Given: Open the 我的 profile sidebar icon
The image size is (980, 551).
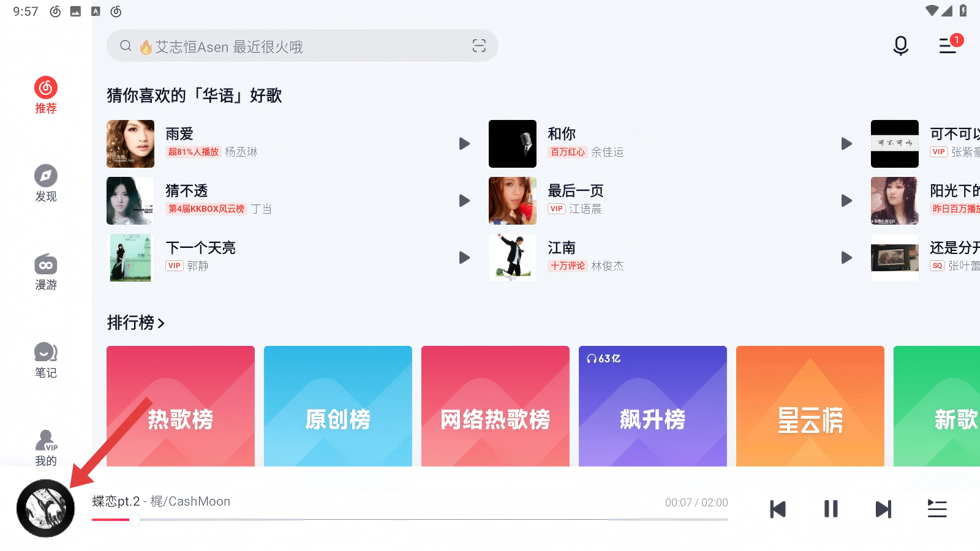Looking at the screenshot, I should 46,448.
